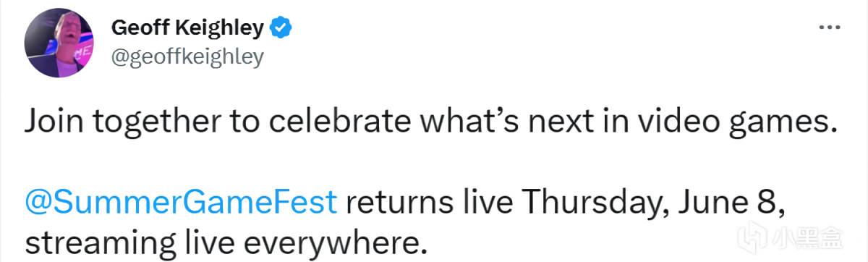Click the phrase 'returns live' in tweet

[x=426, y=200]
